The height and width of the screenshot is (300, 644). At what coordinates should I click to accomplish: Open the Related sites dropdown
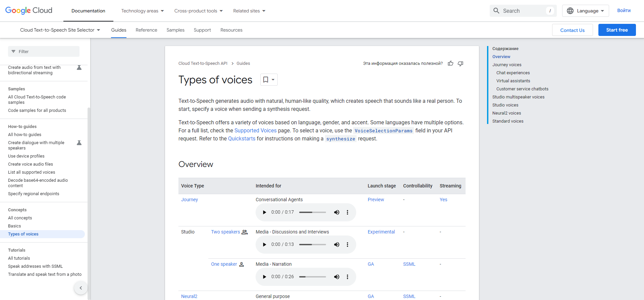tap(249, 11)
